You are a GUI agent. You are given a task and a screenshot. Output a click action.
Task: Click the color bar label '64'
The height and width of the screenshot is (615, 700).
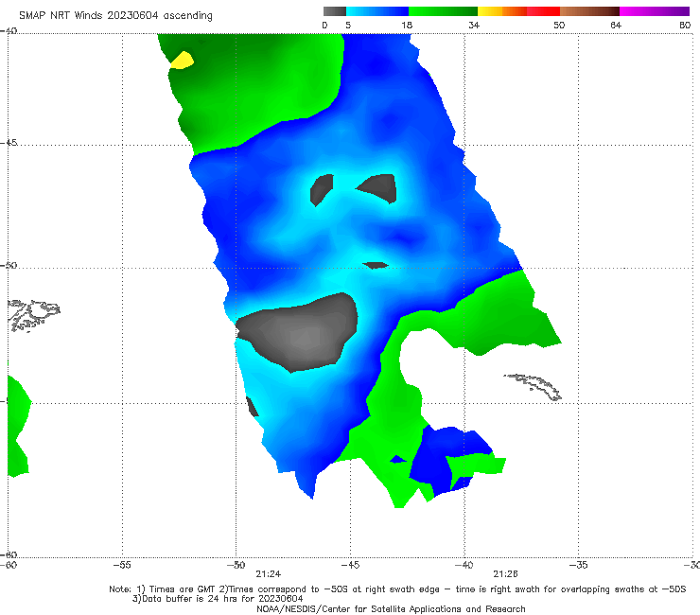616,25
